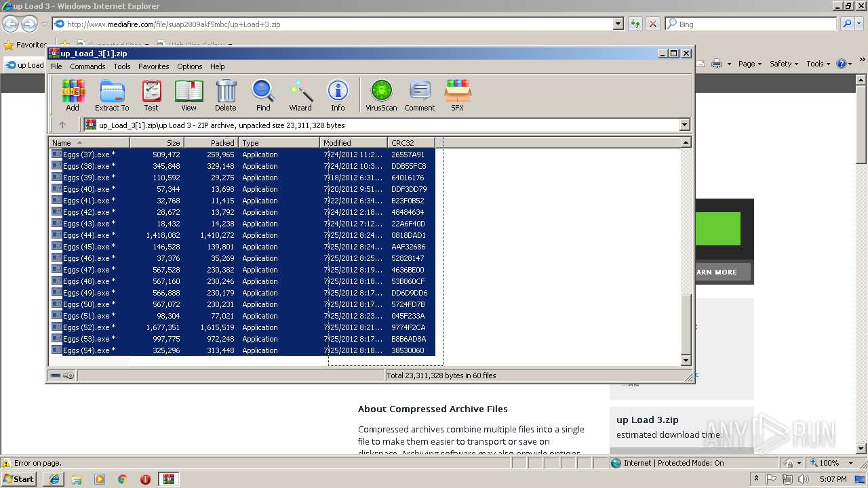Click the IE address bar URL
868x488 pixels.
pyautogui.click(x=174, y=24)
